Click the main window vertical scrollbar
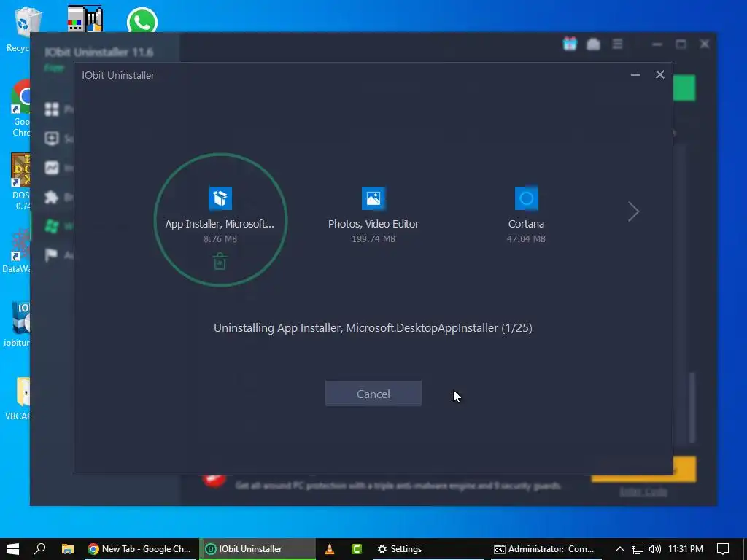This screenshot has width=747, height=560. (x=692, y=408)
